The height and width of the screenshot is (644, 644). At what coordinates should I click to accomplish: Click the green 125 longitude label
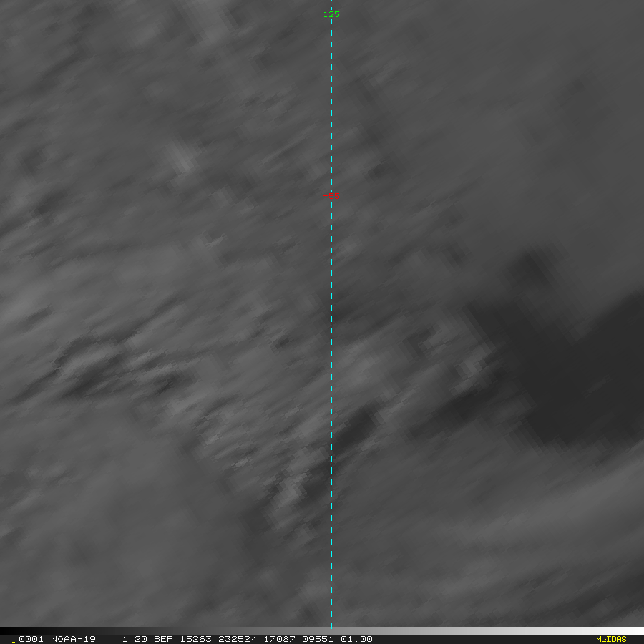click(331, 14)
